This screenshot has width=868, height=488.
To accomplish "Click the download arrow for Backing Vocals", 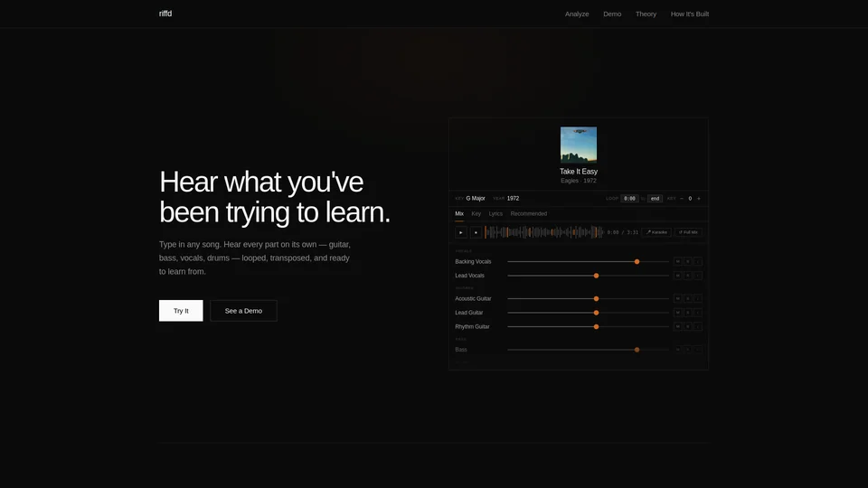I will (698, 262).
